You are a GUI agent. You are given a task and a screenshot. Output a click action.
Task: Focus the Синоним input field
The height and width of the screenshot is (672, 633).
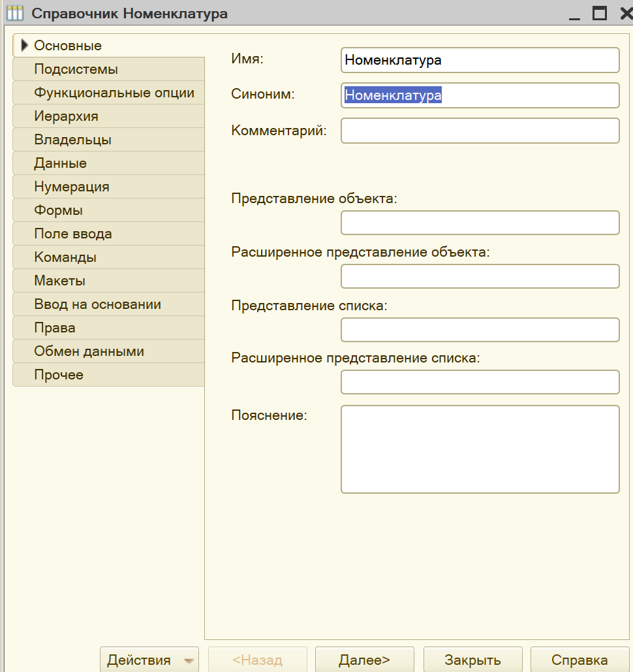[x=480, y=95]
